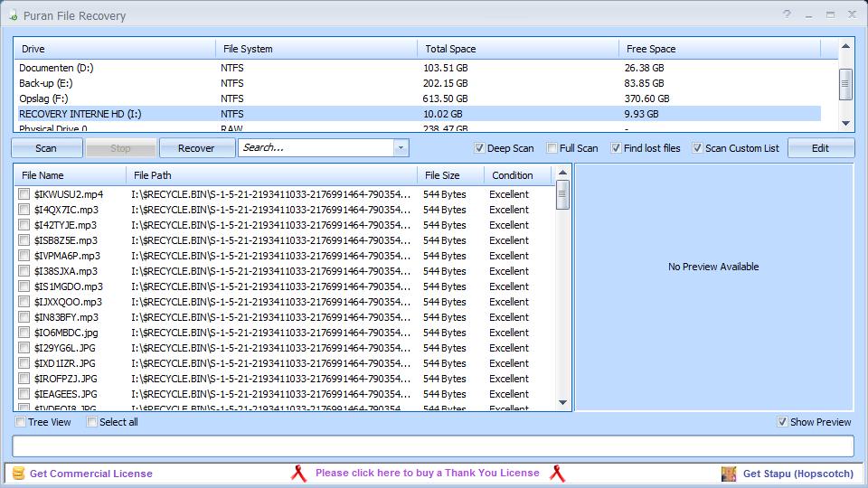The height and width of the screenshot is (488, 868).
Task: Click the Edit button
Action: (x=820, y=148)
